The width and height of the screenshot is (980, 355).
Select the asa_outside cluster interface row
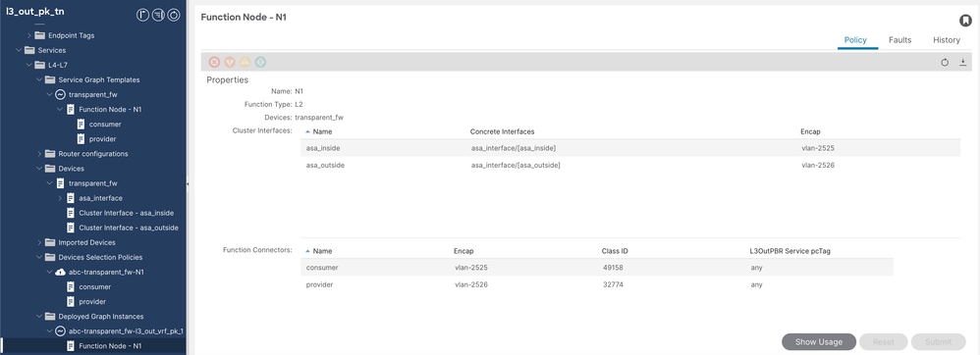(x=630, y=166)
